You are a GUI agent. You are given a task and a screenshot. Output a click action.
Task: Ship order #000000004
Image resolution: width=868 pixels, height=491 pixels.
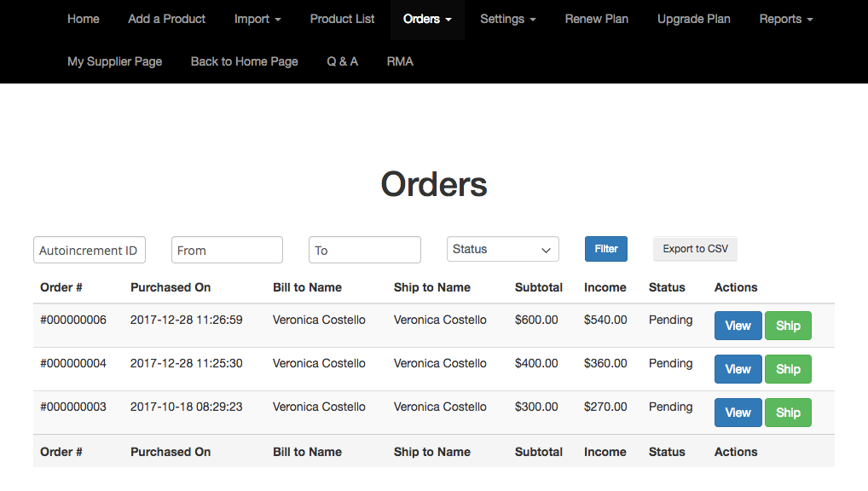tap(788, 369)
